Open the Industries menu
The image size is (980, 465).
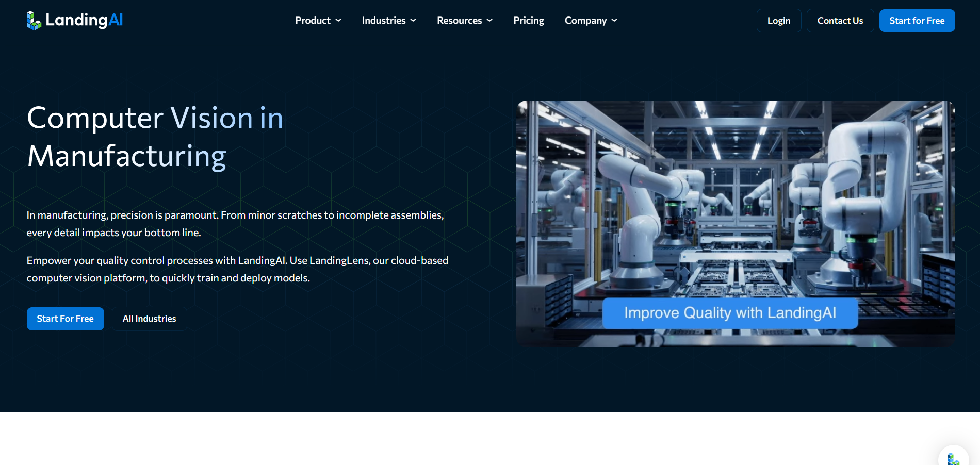[x=389, y=21]
